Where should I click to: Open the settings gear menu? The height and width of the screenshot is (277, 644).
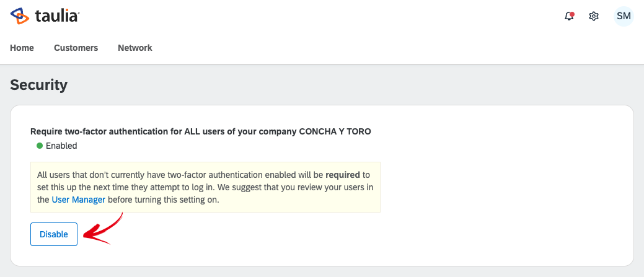pos(593,16)
